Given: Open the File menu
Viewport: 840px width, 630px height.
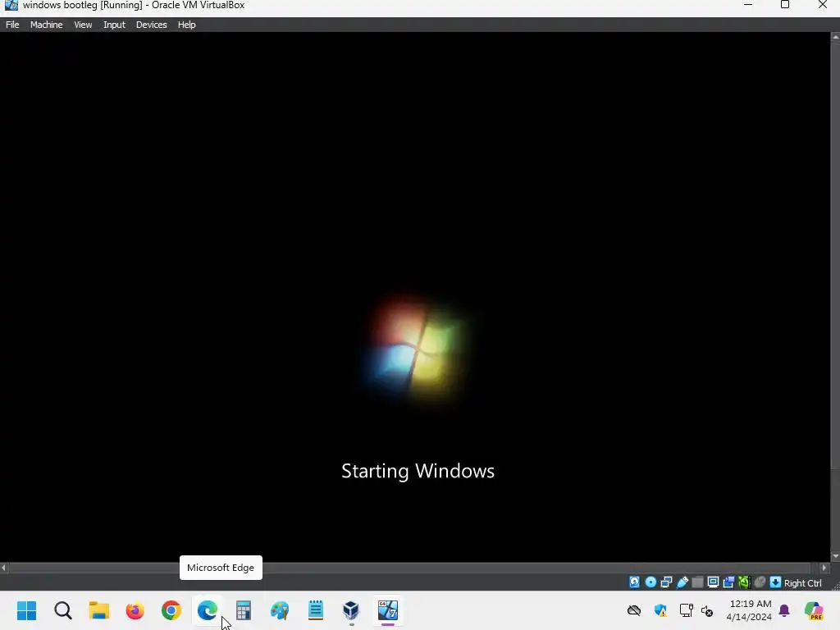Looking at the screenshot, I should [12, 25].
